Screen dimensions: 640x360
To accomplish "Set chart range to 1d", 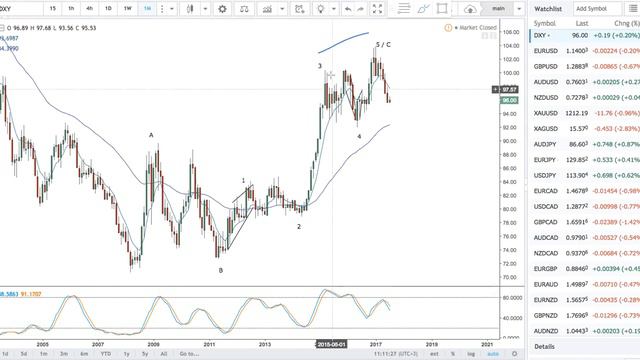I will coord(5,354).
